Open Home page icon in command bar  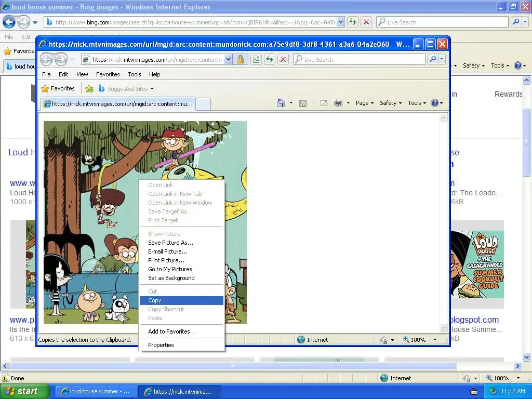tap(281, 103)
